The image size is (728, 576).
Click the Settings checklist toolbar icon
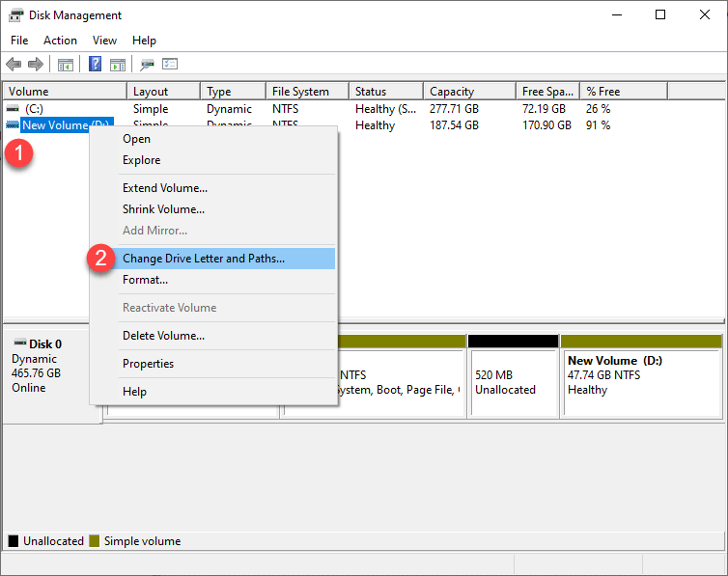170,64
